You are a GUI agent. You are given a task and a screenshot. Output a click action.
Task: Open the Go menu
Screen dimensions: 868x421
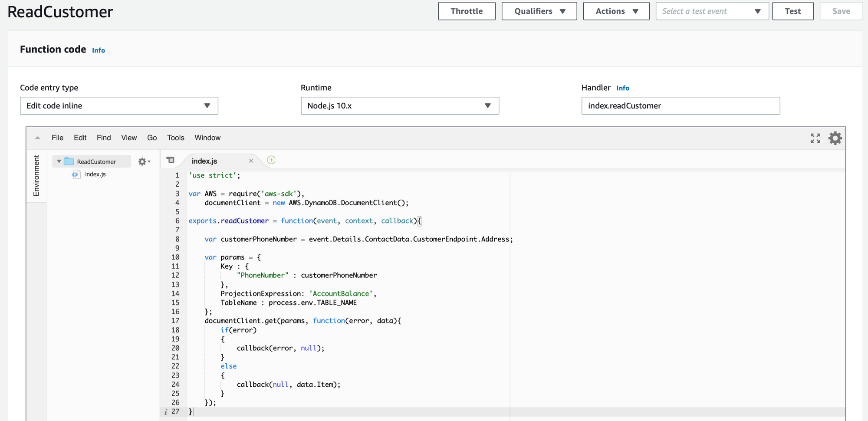pyautogui.click(x=152, y=138)
